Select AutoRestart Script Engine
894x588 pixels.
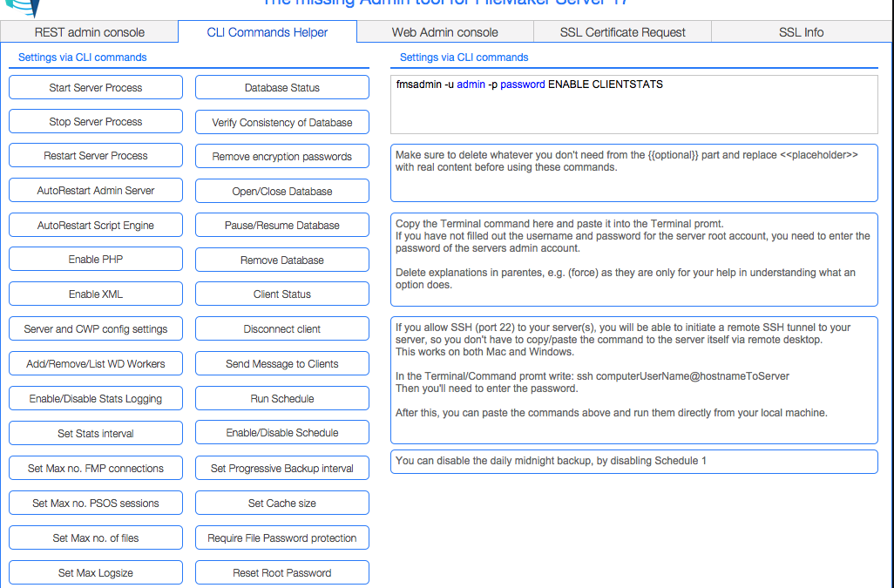[96, 225]
